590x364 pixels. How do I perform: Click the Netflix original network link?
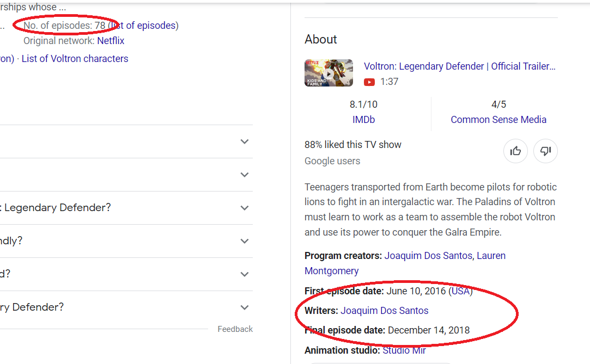(111, 41)
